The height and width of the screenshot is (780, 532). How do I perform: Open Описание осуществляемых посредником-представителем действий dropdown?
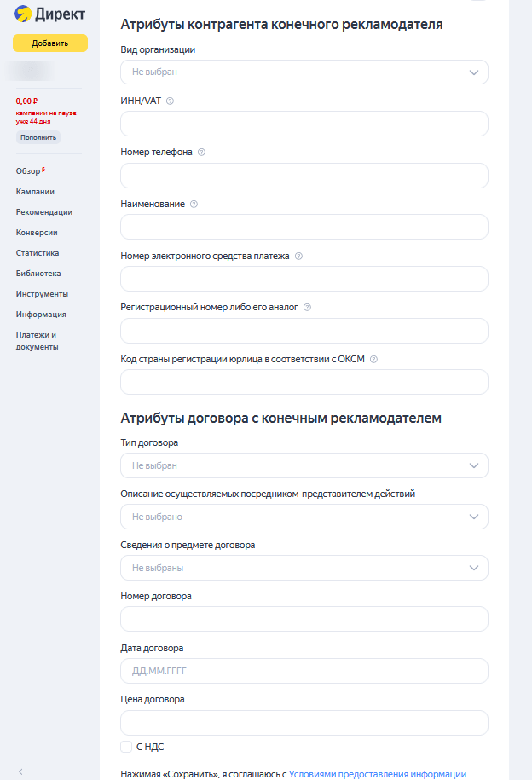tap(304, 517)
